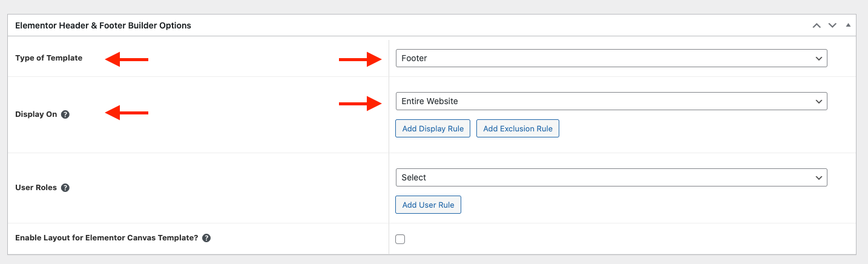This screenshot has width=868, height=264.
Task: Enable layout for Elementor Canvas Template
Action: (x=400, y=239)
